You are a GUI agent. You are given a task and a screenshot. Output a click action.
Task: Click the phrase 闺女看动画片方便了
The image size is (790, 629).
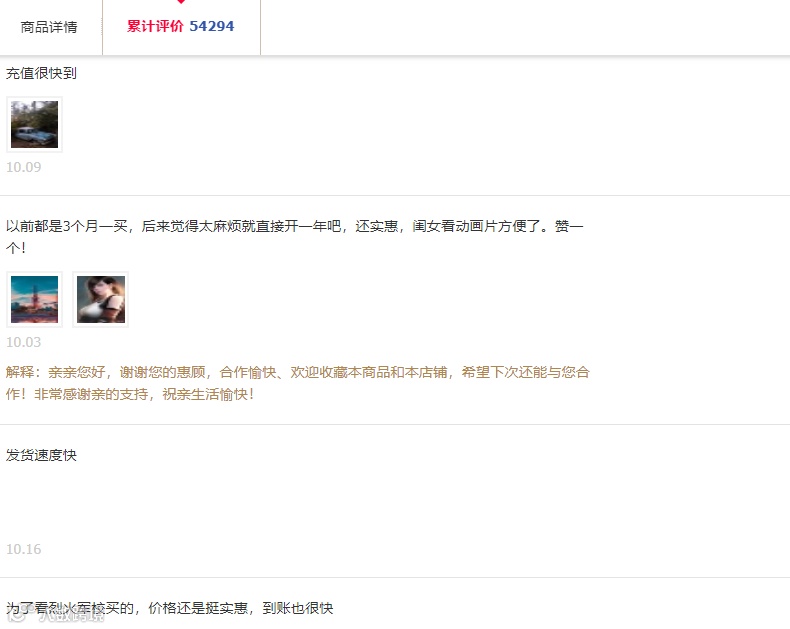(x=479, y=226)
